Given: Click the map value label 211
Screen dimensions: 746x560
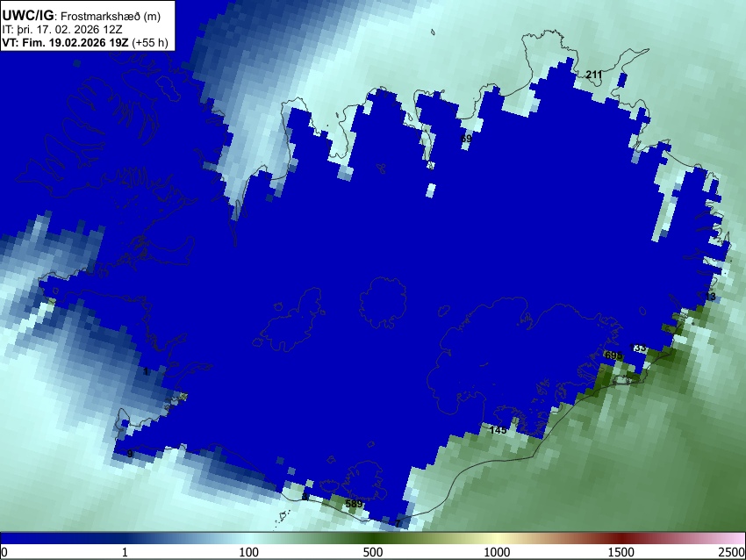Looking at the screenshot, I should point(594,75).
